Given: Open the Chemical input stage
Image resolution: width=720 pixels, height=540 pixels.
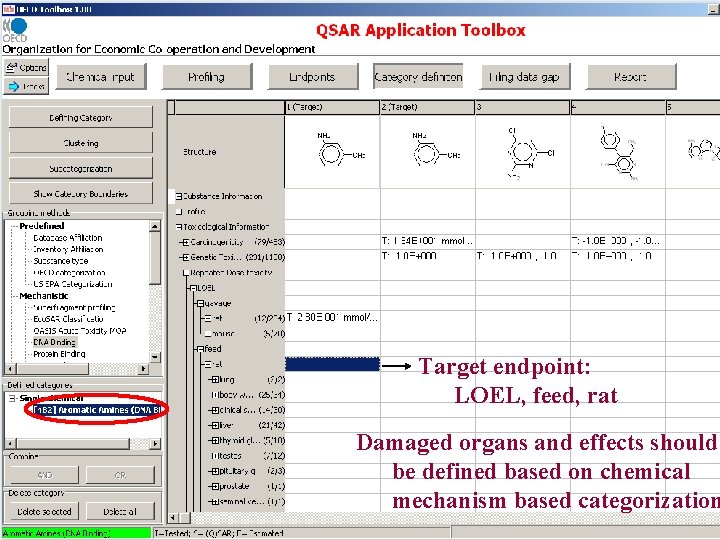Looking at the screenshot, I should pos(101,77).
